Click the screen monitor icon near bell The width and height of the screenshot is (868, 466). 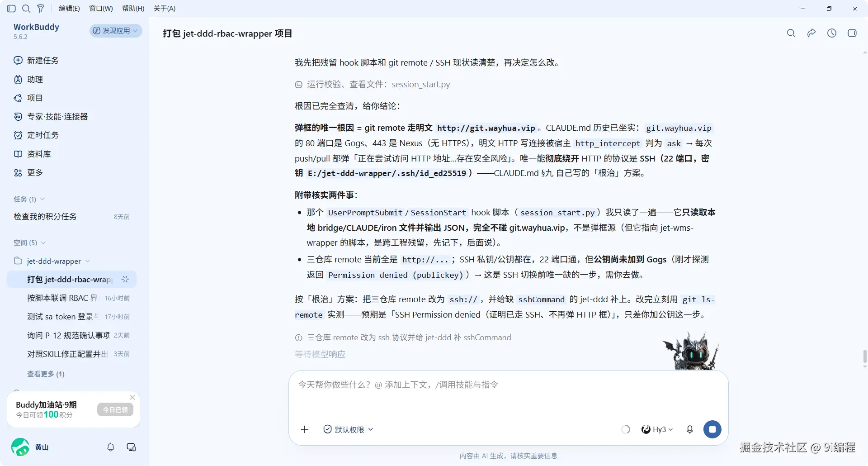coord(131,447)
